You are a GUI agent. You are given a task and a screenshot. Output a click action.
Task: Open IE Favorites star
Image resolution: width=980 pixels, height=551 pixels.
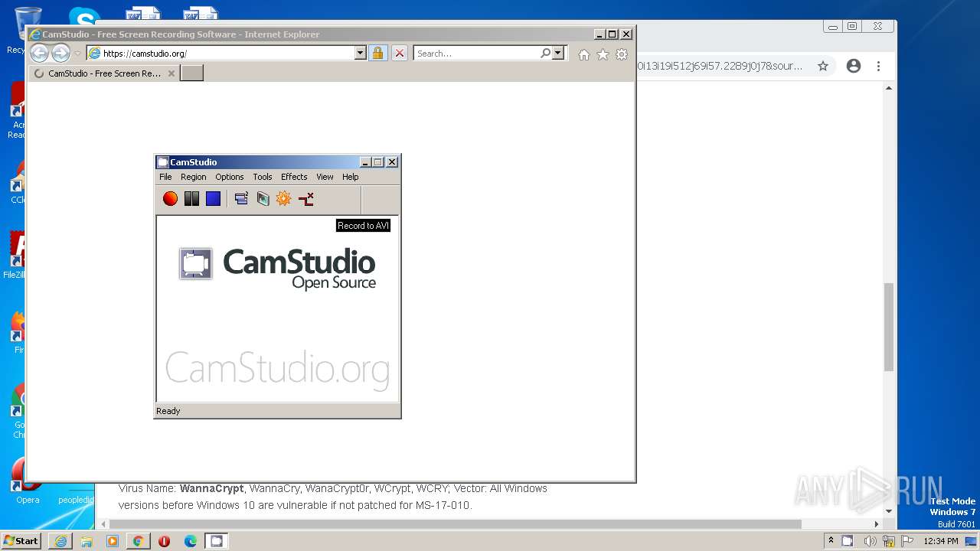click(x=603, y=54)
